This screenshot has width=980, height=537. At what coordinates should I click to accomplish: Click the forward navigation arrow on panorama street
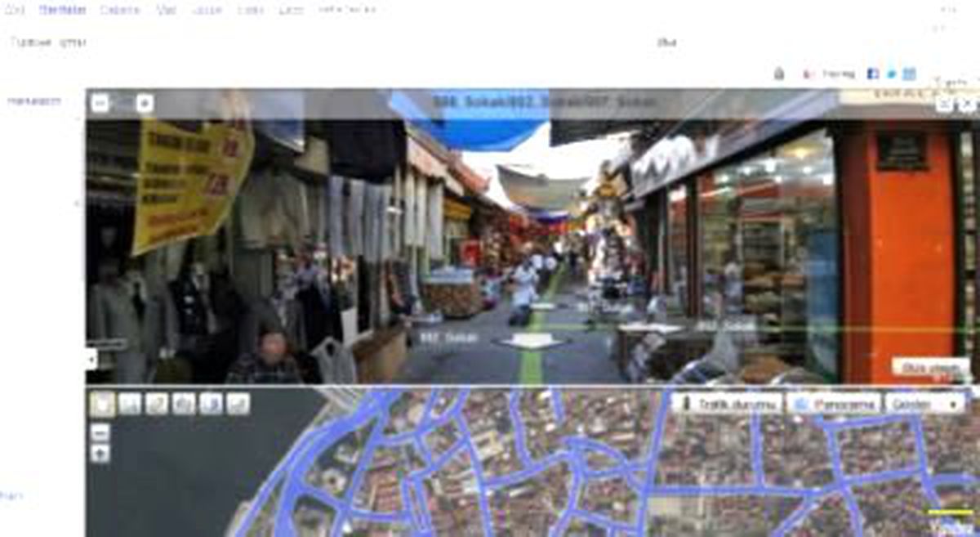pyautogui.click(x=532, y=341)
